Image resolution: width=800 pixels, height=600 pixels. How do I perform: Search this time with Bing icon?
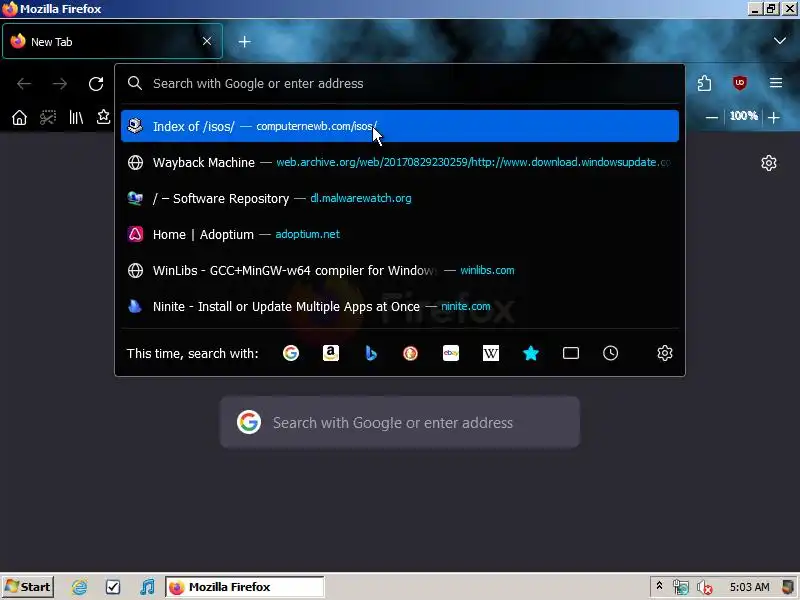(371, 353)
